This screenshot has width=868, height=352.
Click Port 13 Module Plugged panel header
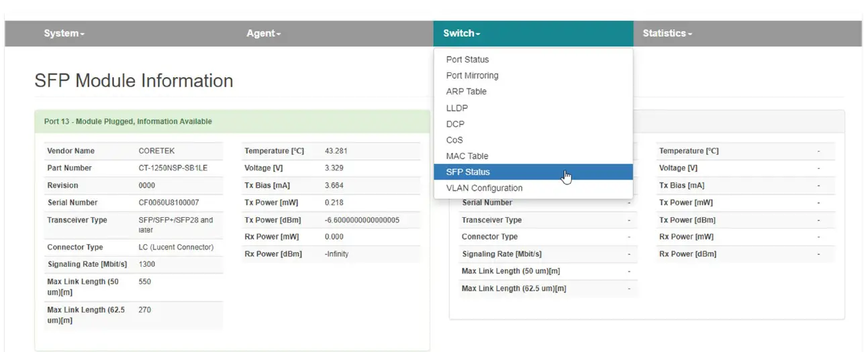[232, 121]
